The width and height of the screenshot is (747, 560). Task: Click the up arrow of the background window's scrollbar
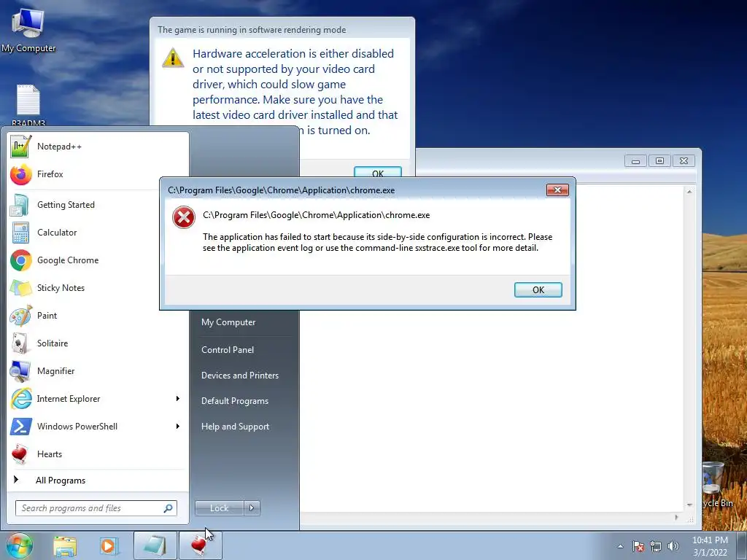pyautogui.click(x=689, y=192)
